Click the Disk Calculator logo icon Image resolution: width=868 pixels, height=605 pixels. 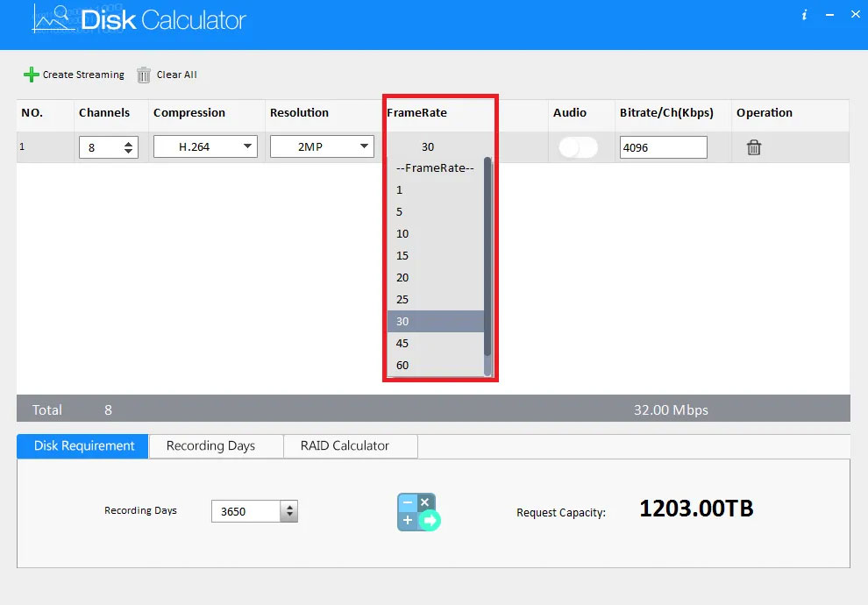53,19
